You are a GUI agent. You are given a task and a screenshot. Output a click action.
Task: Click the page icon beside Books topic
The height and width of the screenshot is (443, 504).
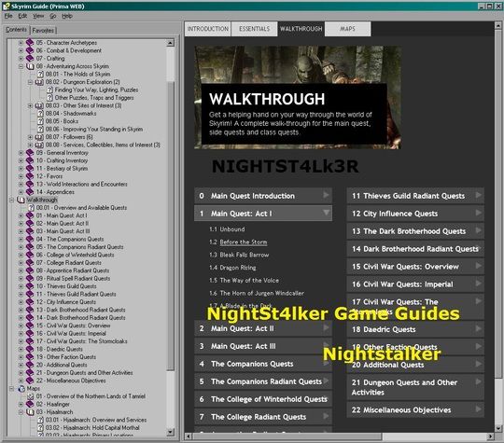click(x=40, y=121)
